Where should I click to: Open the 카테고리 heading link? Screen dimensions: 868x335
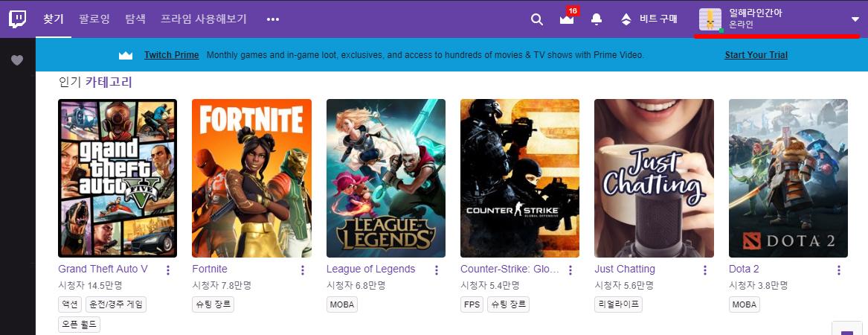coord(109,83)
